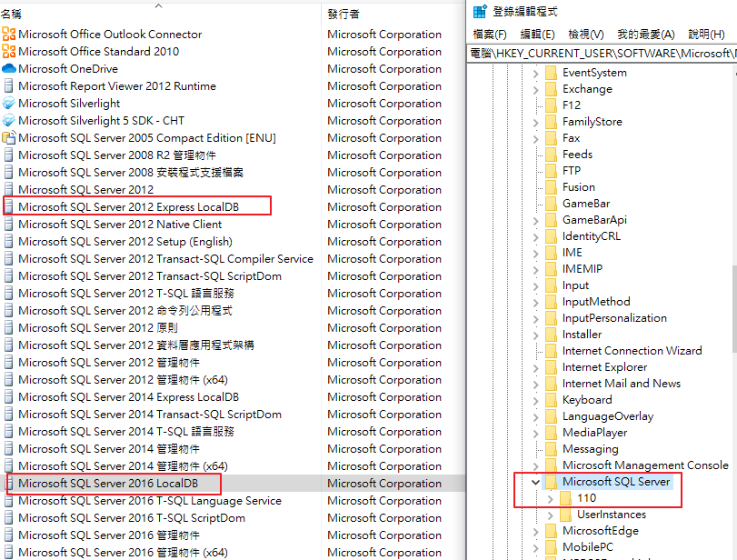Screen dimensions: 737x560
Task: Open the 說明(H) help menu
Action: 706,34
